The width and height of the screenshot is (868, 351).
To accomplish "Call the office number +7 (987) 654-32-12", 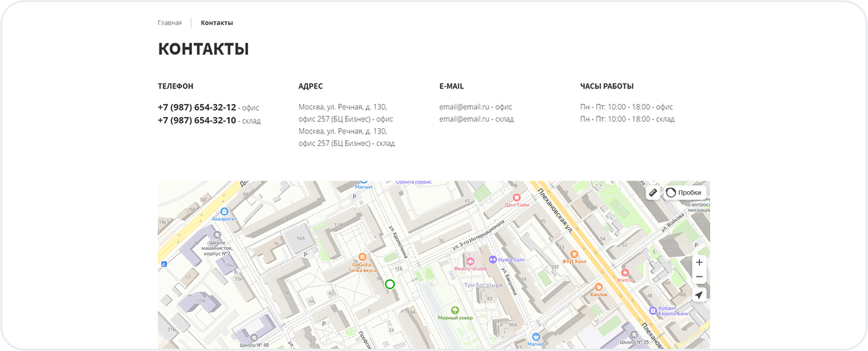I will click(x=196, y=108).
